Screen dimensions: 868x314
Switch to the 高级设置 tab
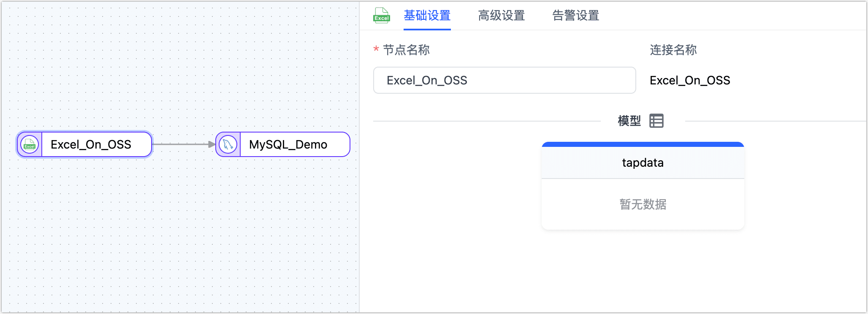[502, 16]
